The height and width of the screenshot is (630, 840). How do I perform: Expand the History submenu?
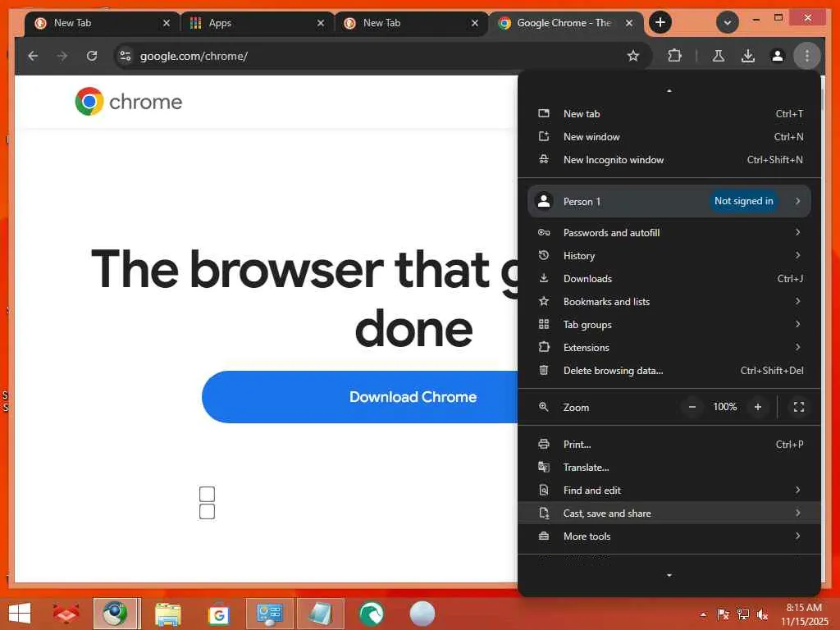(669, 256)
